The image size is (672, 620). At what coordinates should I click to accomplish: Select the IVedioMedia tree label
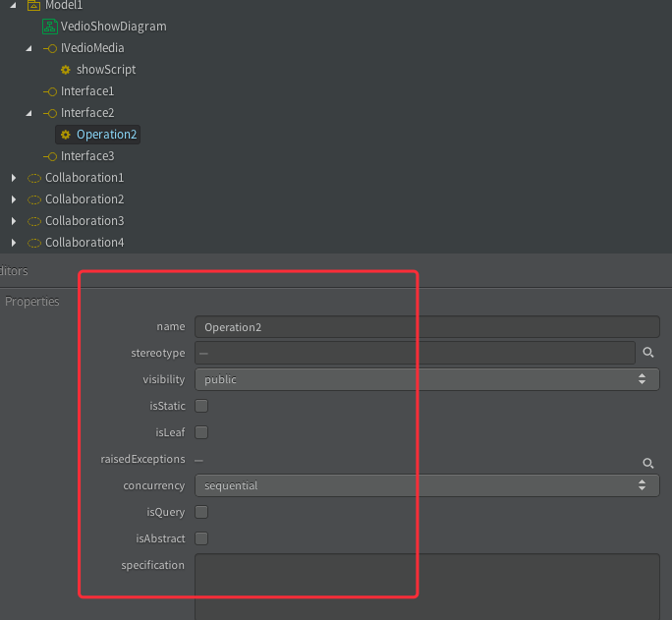click(x=92, y=48)
